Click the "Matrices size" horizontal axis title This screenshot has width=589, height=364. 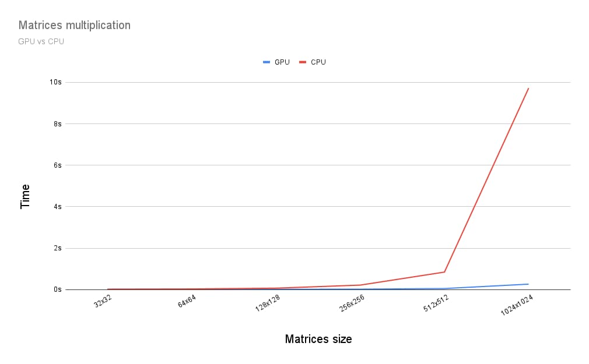(x=318, y=339)
